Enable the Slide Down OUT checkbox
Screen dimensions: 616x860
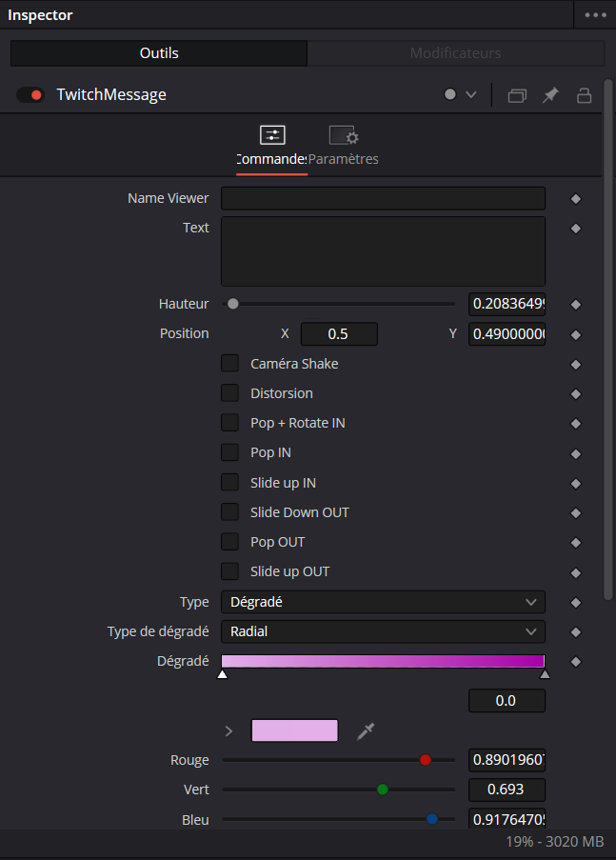pos(229,511)
